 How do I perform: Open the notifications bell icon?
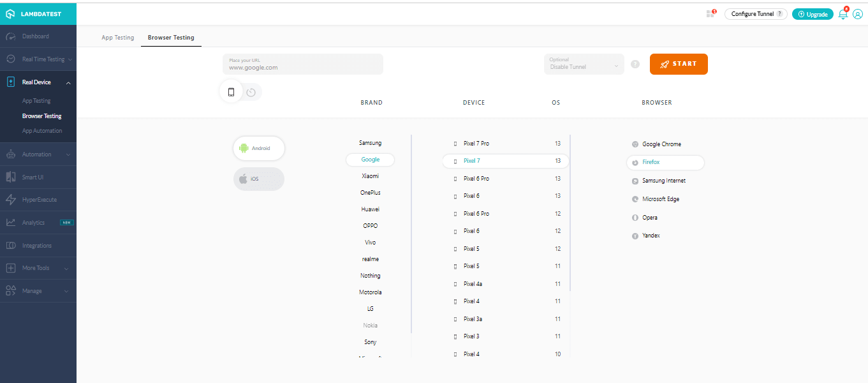[843, 14]
